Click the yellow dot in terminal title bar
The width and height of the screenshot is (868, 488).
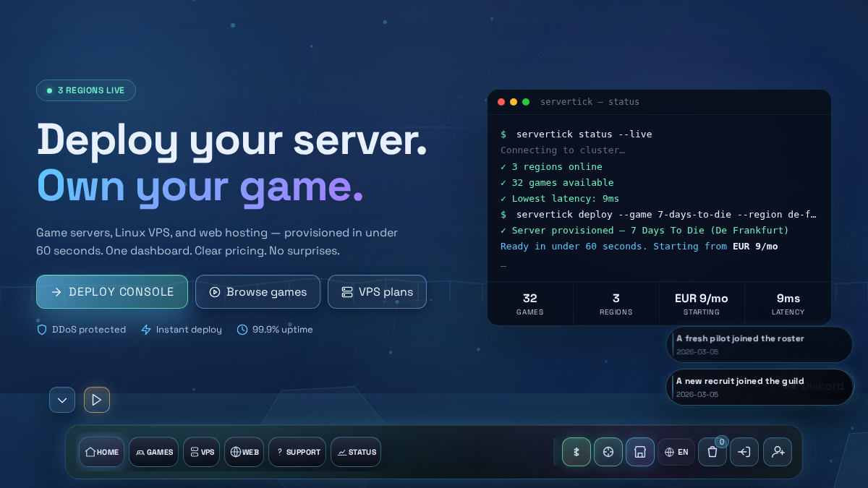[x=514, y=102]
